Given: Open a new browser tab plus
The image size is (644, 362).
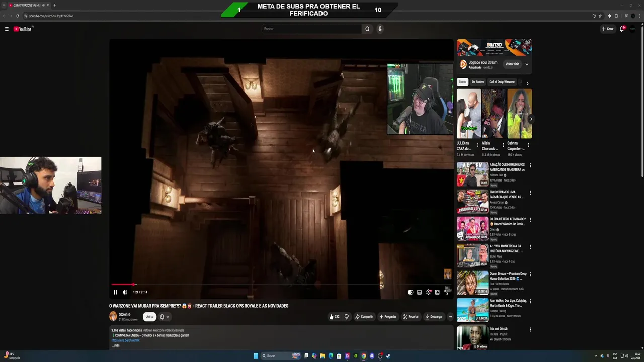Looking at the screenshot, I should coord(54,5).
